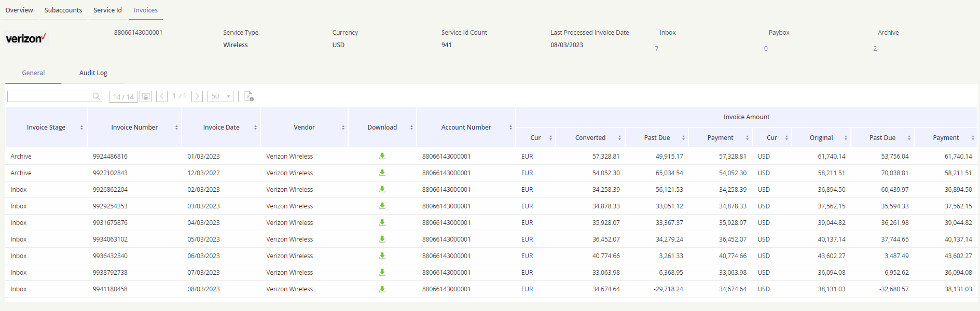Go to the previous page of results
The image size is (980, 311).
[162, 96]
